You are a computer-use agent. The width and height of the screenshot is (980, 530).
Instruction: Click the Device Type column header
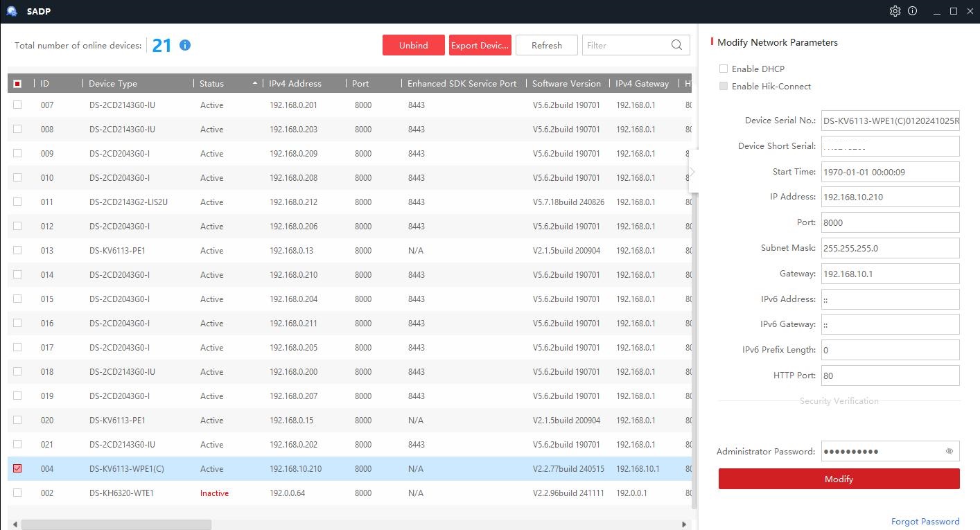coord(113,84)
